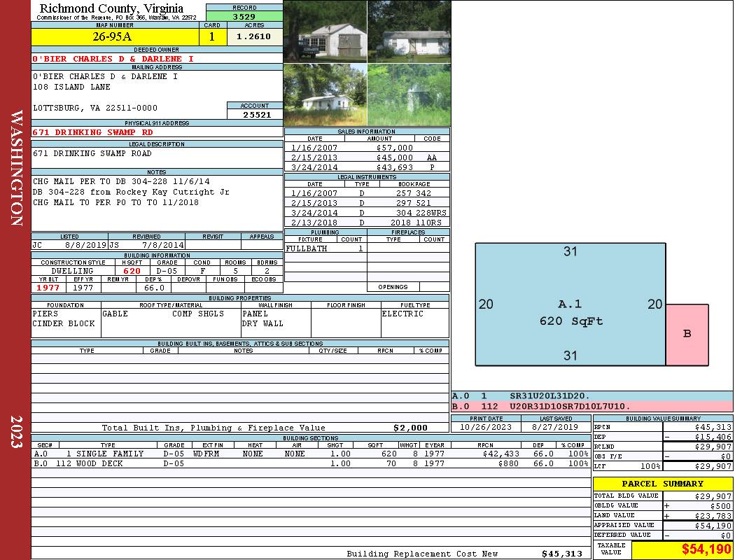This screenshot has height=560, width=735.
Task: Click the WASHINGTON district label in red sidebar
Action: point(15,168)
